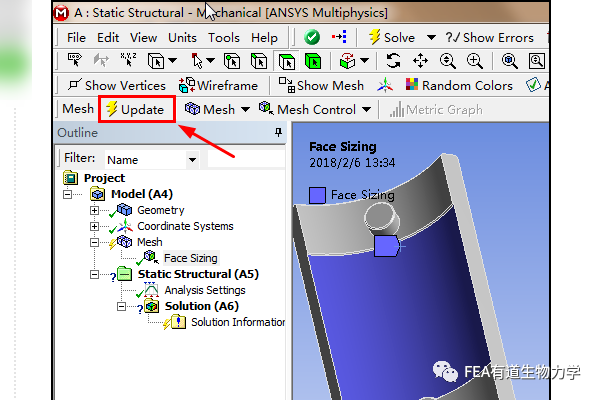Collapse the Static Structural (A5) node

coord(94,274)
